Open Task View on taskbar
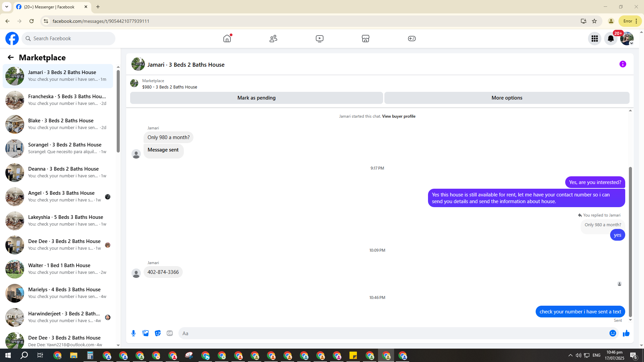 40,355
